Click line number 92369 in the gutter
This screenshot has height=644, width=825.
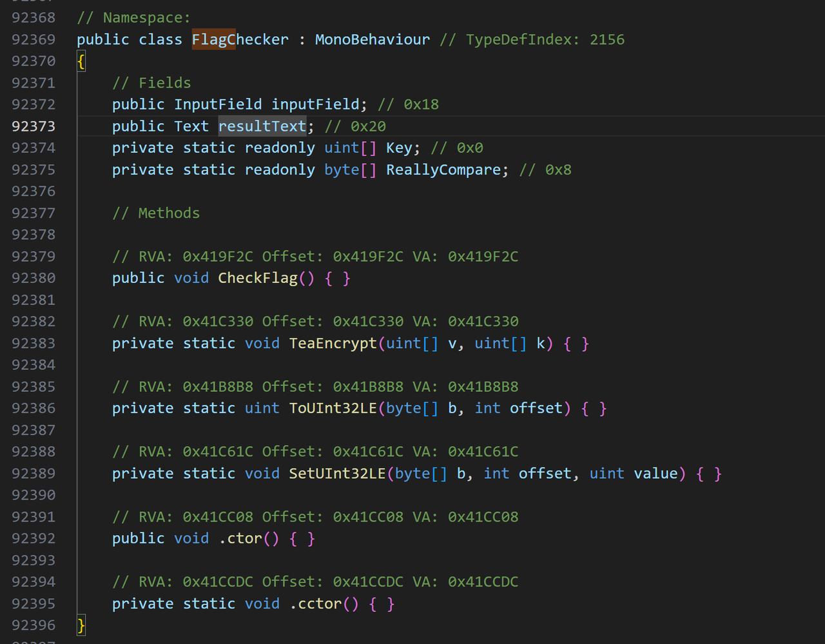(x=34, y=40)
